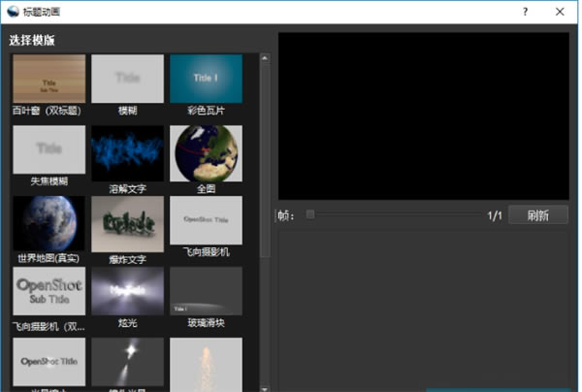This screenshot has height=392, width=582.
Task: Choose the 模糊 blur title template
Action: point(127,79)
